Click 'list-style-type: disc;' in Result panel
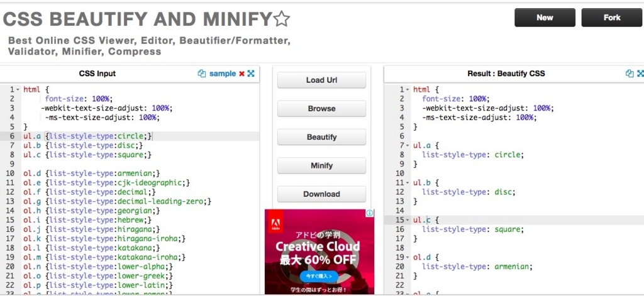This screenshot has height=296, width=644. point(469,192)
